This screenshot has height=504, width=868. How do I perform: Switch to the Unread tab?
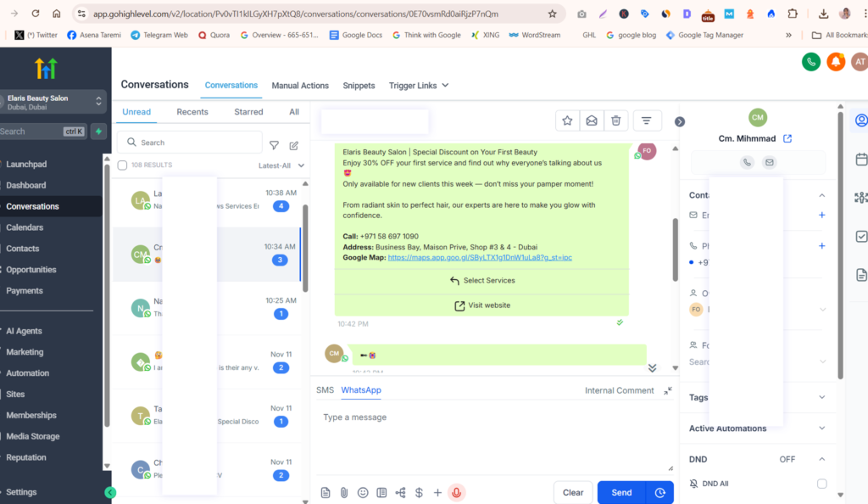(x=136, y=112)
